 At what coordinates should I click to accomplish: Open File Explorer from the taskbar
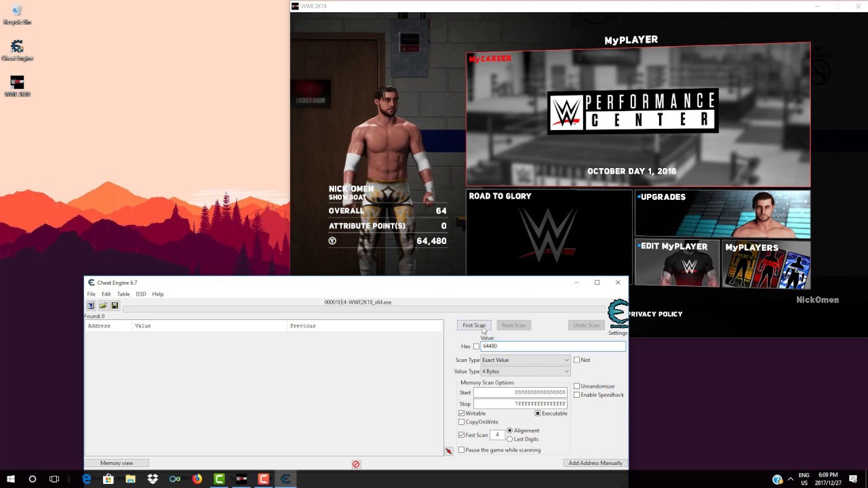(x=130, y=479)
